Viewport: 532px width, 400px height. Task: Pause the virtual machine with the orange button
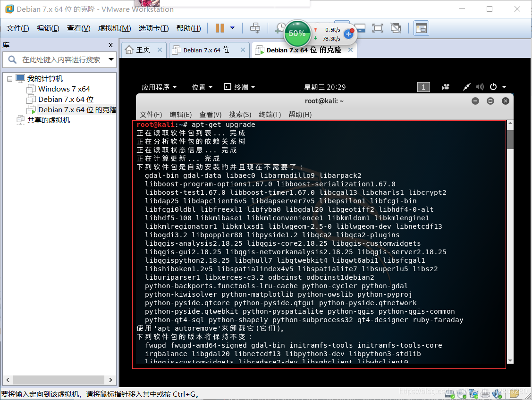220,28
